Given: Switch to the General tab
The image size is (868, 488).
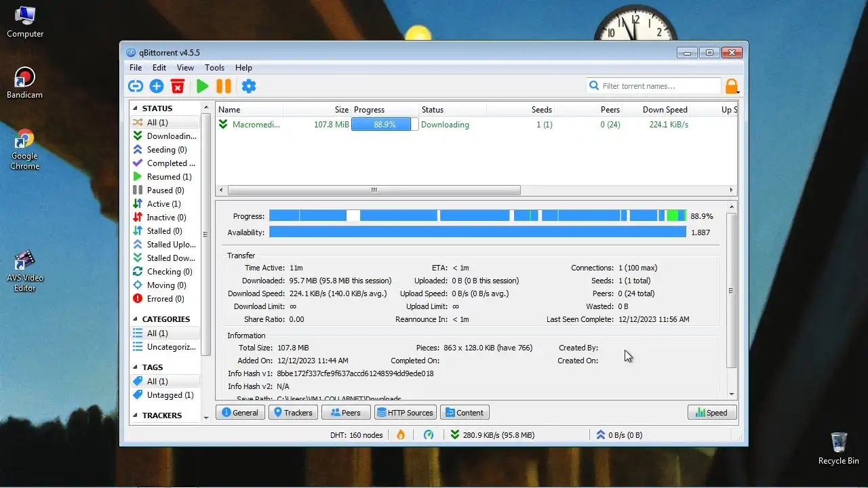Looking at the screenshot, I should coord(240,413).
